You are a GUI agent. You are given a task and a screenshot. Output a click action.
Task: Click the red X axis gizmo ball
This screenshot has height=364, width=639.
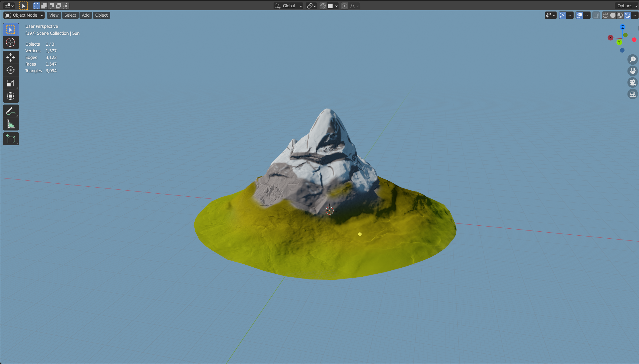tap(610, 38)
